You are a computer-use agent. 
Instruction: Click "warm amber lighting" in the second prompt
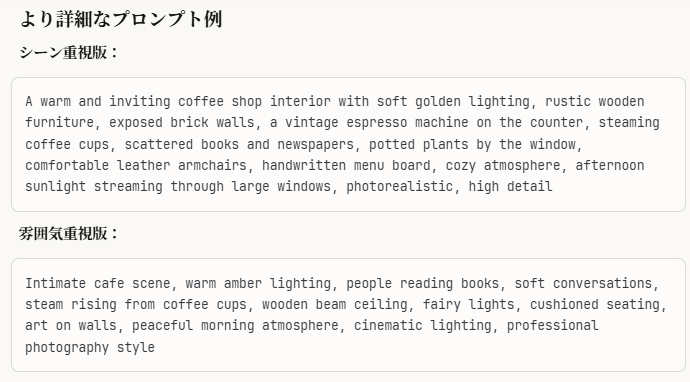(258, 283)
